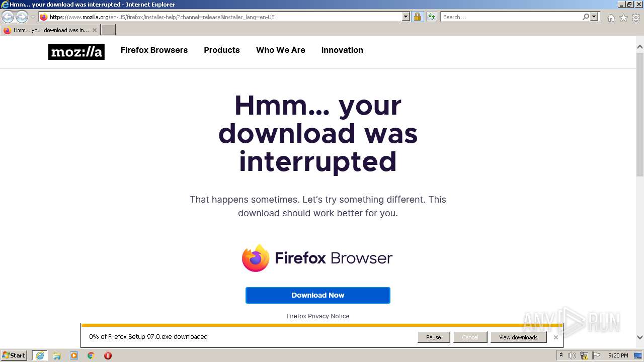Open a new blank tab
644x362 pixels.
(x=108, y=30)
